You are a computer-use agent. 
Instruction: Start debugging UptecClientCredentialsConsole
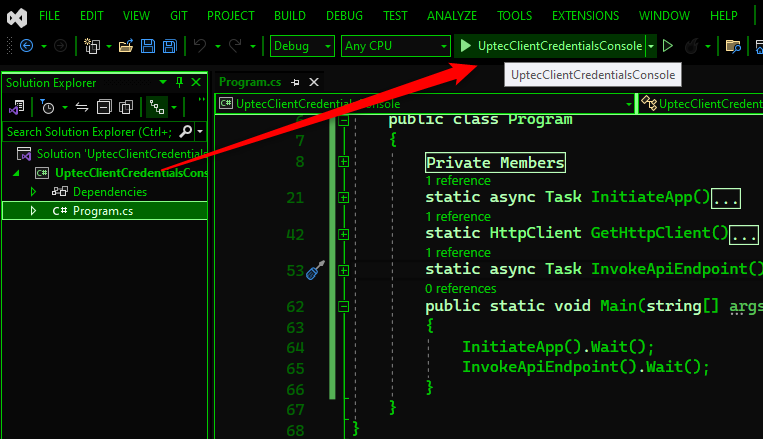[550, 46]
